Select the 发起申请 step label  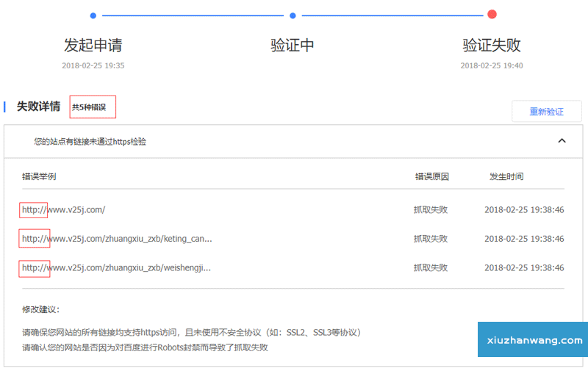tap(93, 45)
